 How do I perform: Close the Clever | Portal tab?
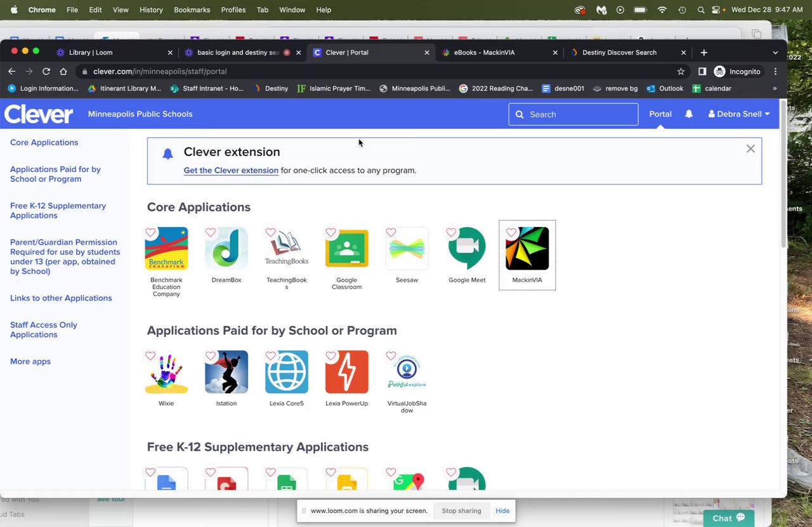pos(427,53)
